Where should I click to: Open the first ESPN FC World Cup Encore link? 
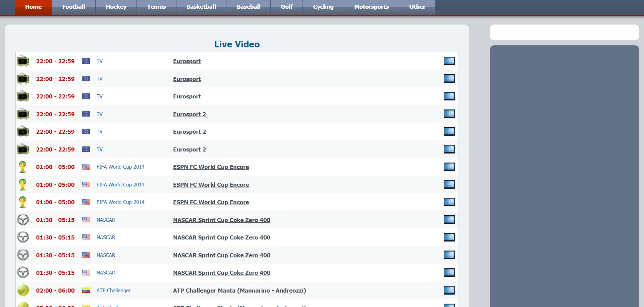(x=211, y=167)
